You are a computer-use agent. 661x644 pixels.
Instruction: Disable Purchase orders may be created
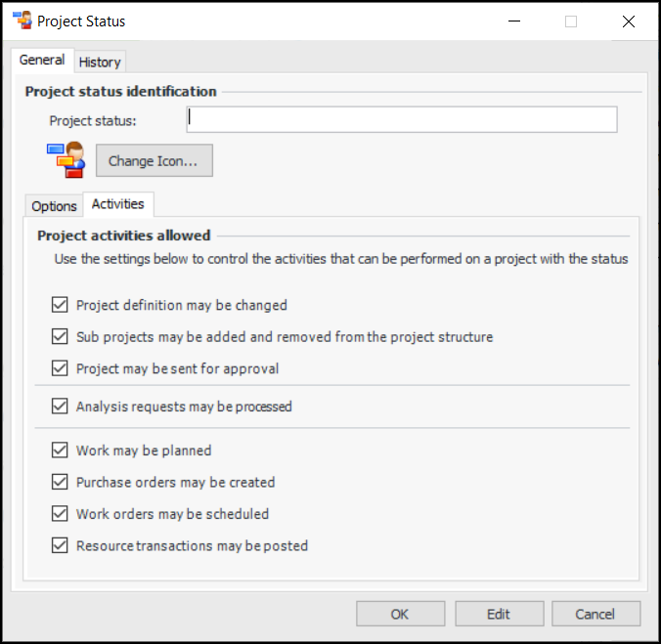click(x=60, y=483)
